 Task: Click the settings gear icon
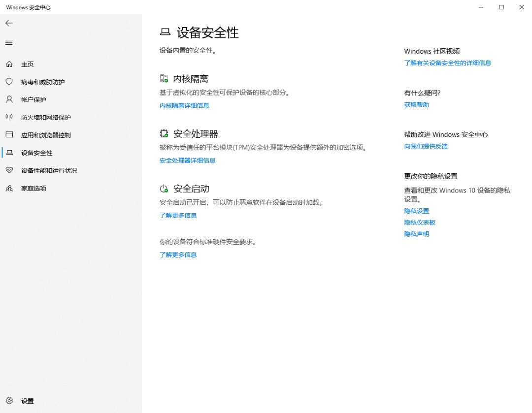tap(9, 401)
